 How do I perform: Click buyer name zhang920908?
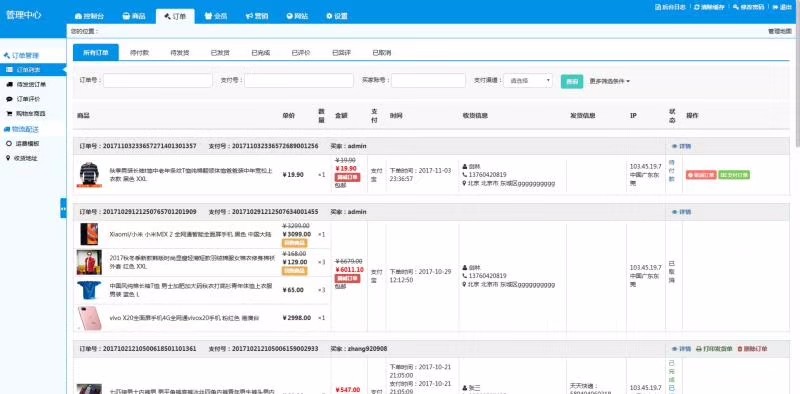pos(367,349)
